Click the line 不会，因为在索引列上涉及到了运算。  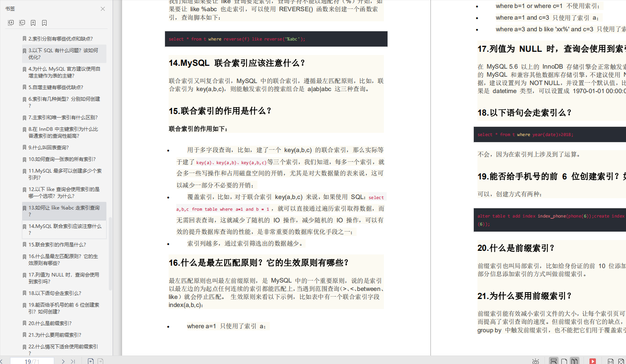tap(530, 154)
